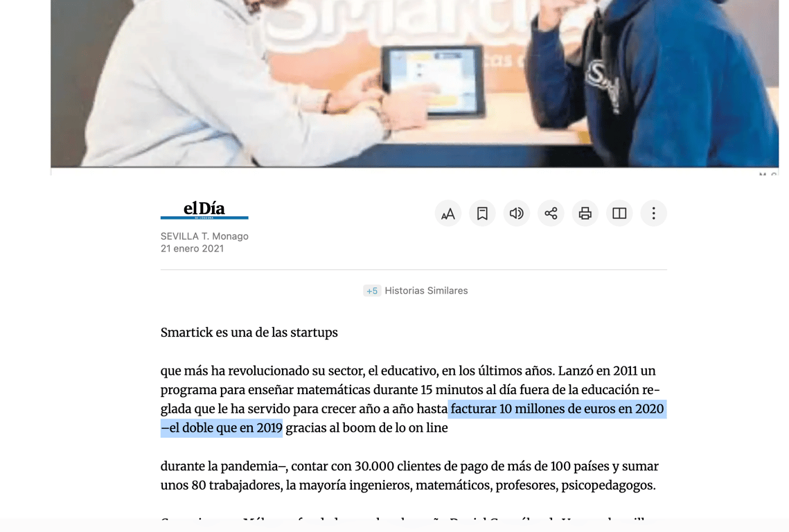
Task: Open the text size settings icon
Action: coord(447,213)
